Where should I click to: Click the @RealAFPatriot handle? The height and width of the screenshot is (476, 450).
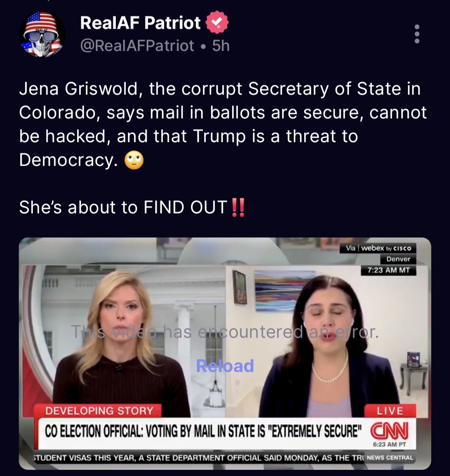coord(137,46)
